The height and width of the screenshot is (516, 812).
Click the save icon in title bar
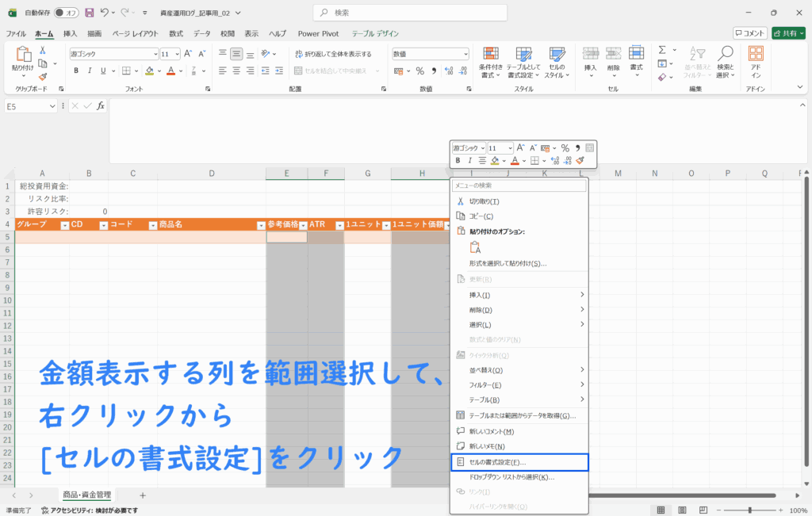click(x=89, y=13)
